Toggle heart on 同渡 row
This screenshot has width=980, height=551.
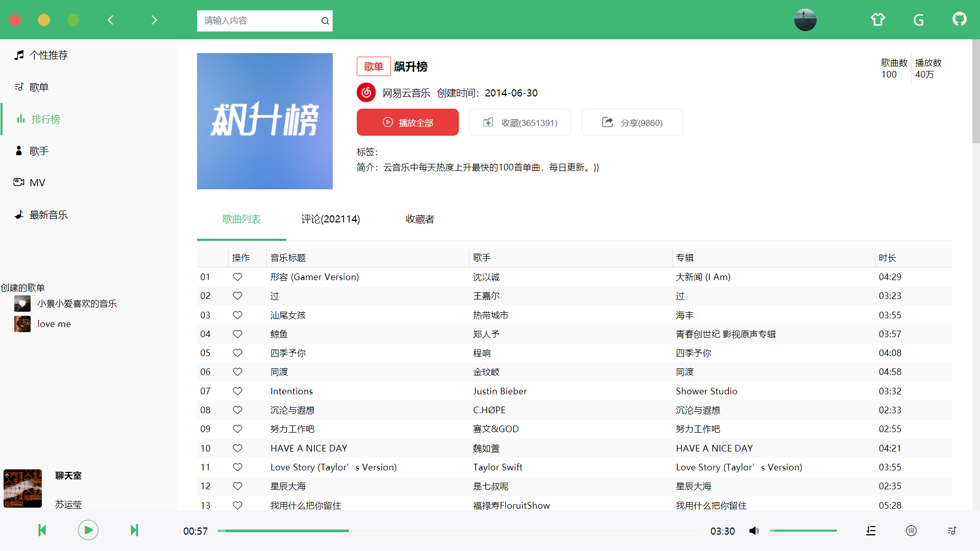[237, 372]
